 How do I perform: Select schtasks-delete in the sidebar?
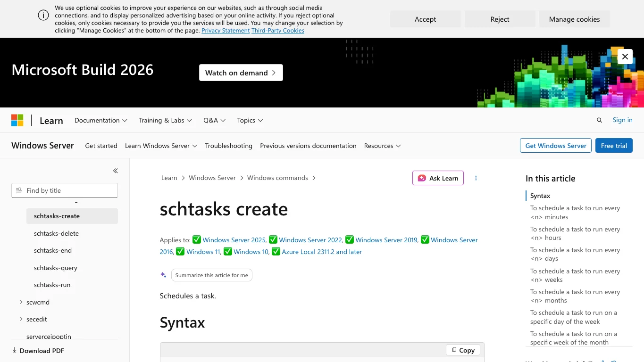pos(72,233)
